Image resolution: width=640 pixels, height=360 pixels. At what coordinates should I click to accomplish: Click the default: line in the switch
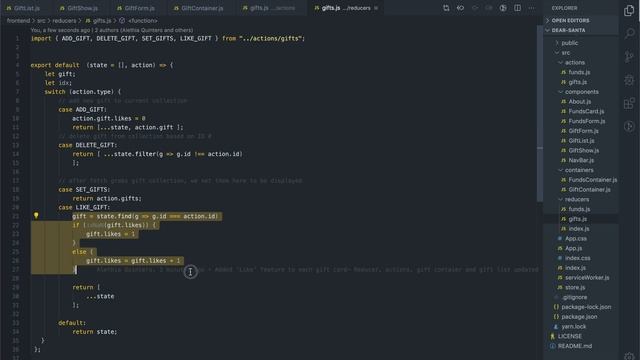point(72,323)
